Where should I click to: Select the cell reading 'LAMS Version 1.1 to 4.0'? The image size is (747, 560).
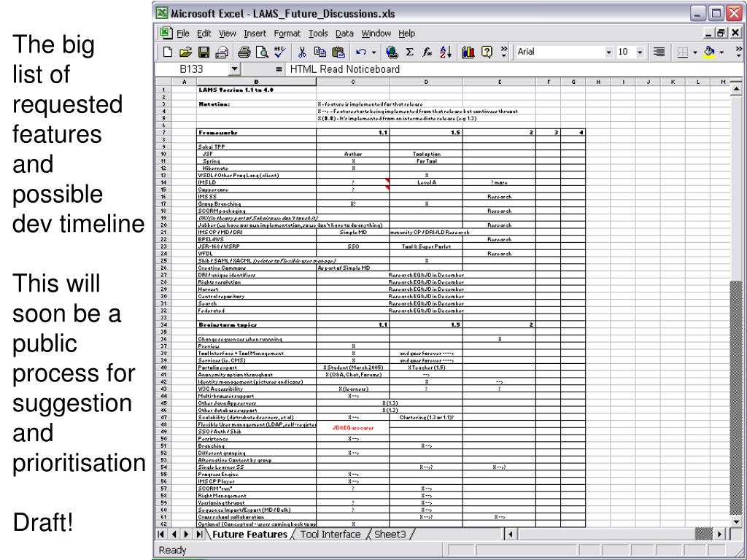(x=256, y=90)
